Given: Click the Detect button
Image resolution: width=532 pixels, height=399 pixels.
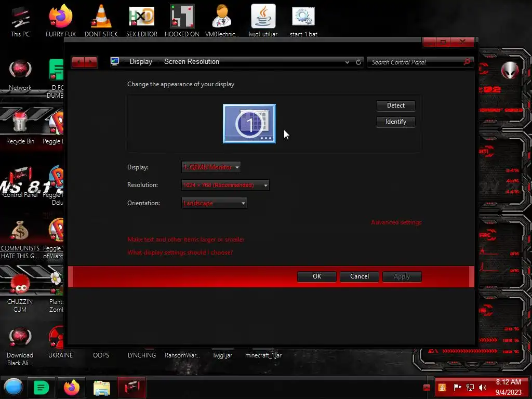Looking at the screenshot, I should pos(395,105).
